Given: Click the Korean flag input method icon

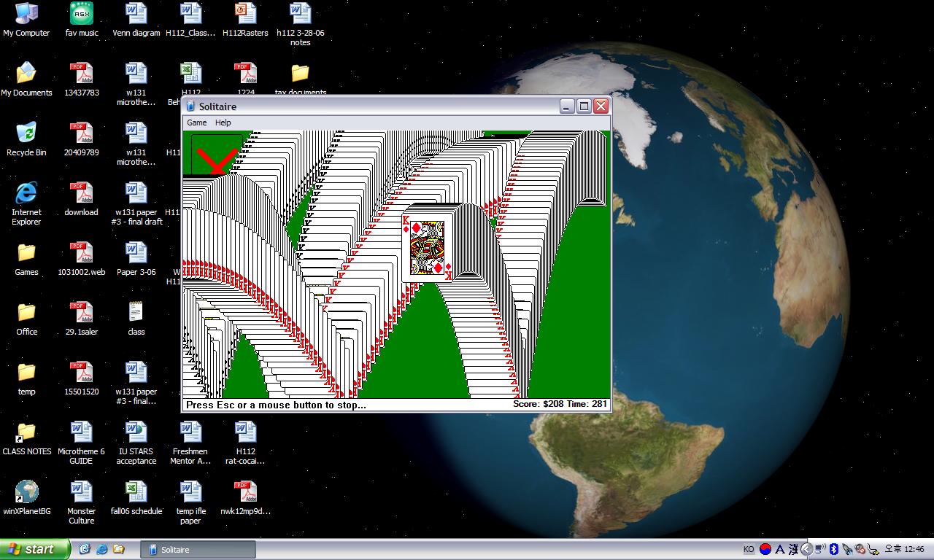Looking at the screenshot, I should click(765, 550).
